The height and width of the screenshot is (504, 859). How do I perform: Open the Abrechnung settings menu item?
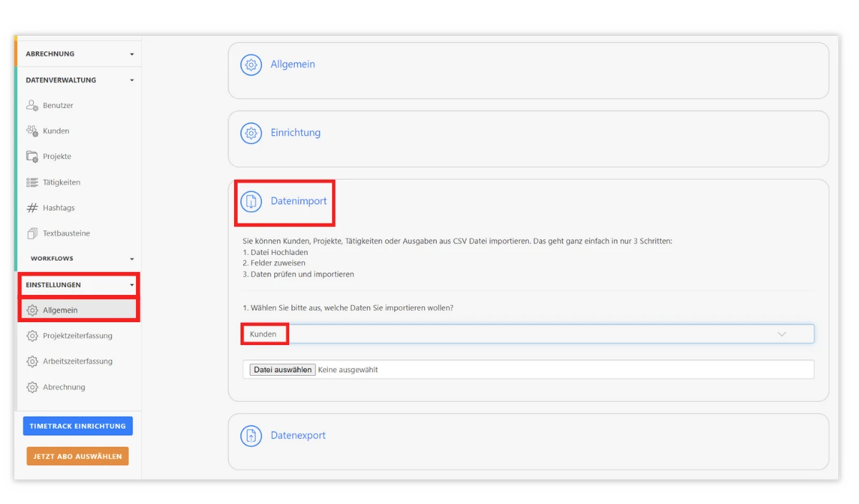click(64, 387)
